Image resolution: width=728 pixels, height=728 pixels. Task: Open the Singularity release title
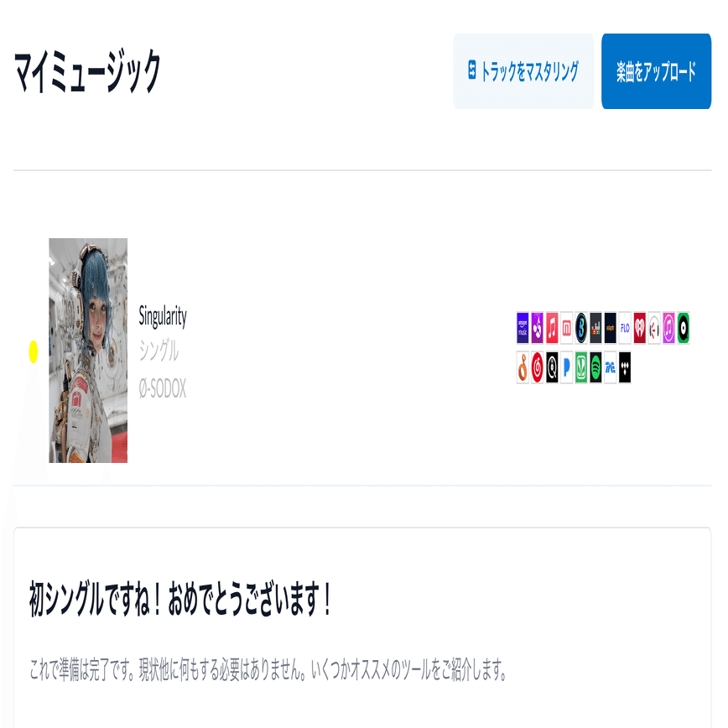[163, 317]
